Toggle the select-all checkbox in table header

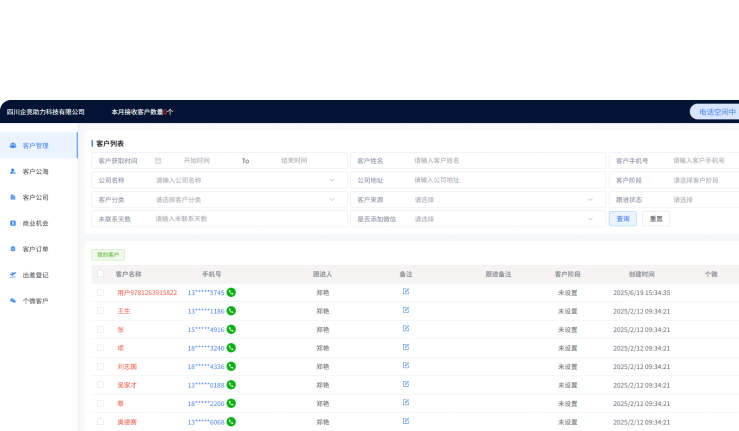click(x=100, y=274)
